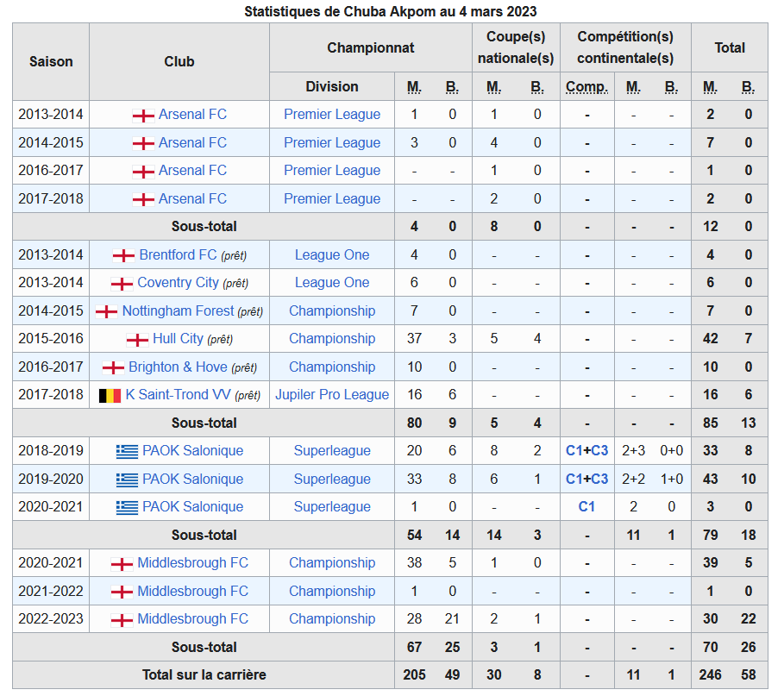The height and width of the screenshot is (696, 784).
Task: Click the Greek flag in the 2018-2019 PAOK row
Action: click(127, 452)
